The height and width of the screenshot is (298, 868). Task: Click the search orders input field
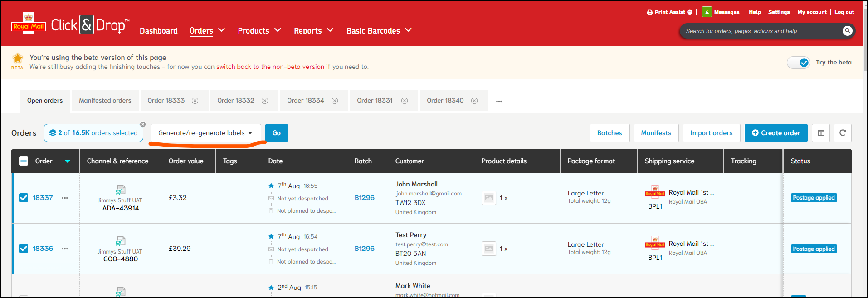(760, 31)
